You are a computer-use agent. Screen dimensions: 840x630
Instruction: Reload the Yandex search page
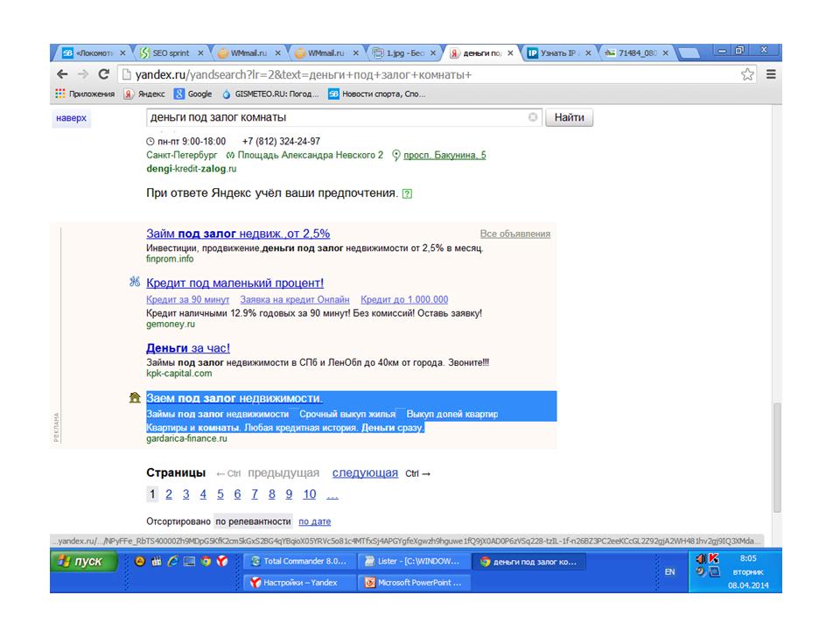pyautogui.click(x=104, y=73)
